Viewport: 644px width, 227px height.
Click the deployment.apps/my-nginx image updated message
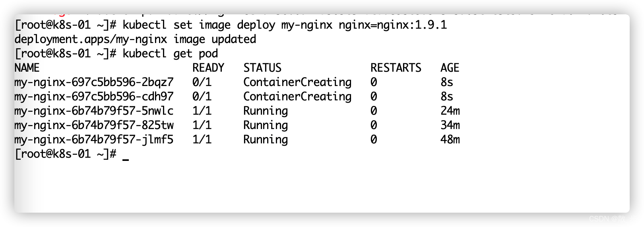coord(135,39)
